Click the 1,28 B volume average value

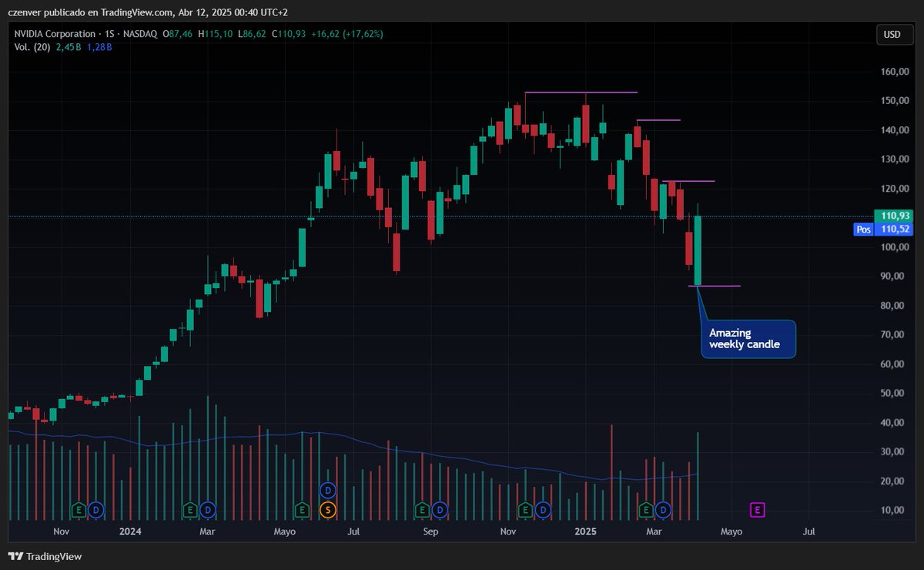[99, 47]
